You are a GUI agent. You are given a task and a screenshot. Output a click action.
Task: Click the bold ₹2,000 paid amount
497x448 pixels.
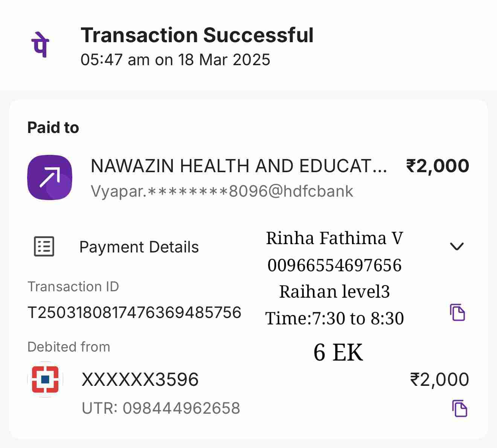(x=438, y=166)
